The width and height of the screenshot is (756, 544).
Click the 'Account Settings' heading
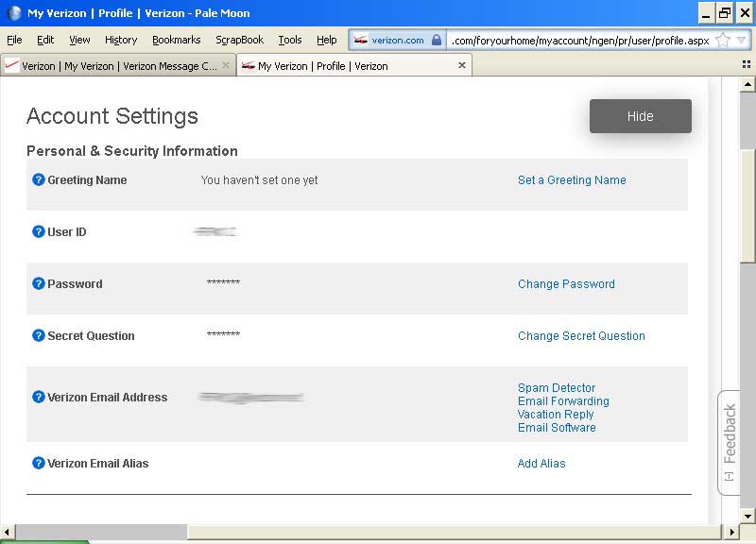click(112, 116)
